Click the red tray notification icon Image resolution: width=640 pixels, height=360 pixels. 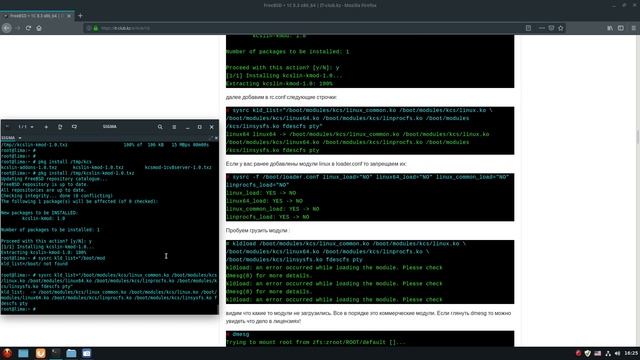[578, 353]
